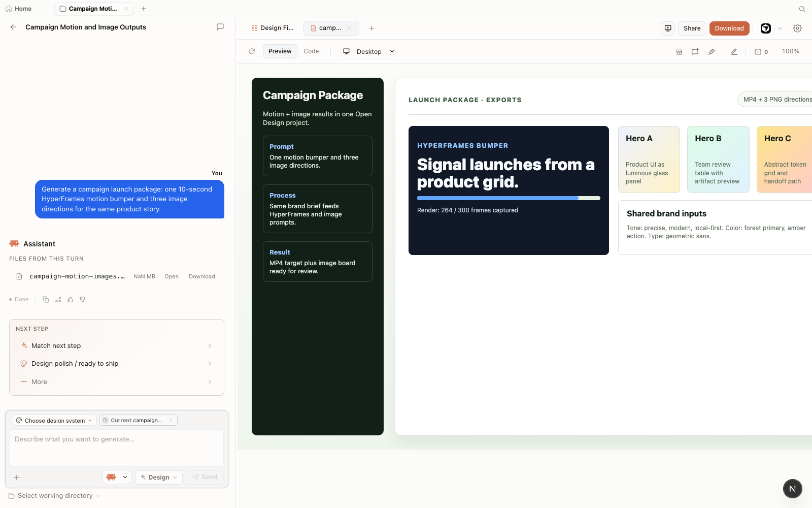Click the Process card in Campaign Package

[318, 209]
